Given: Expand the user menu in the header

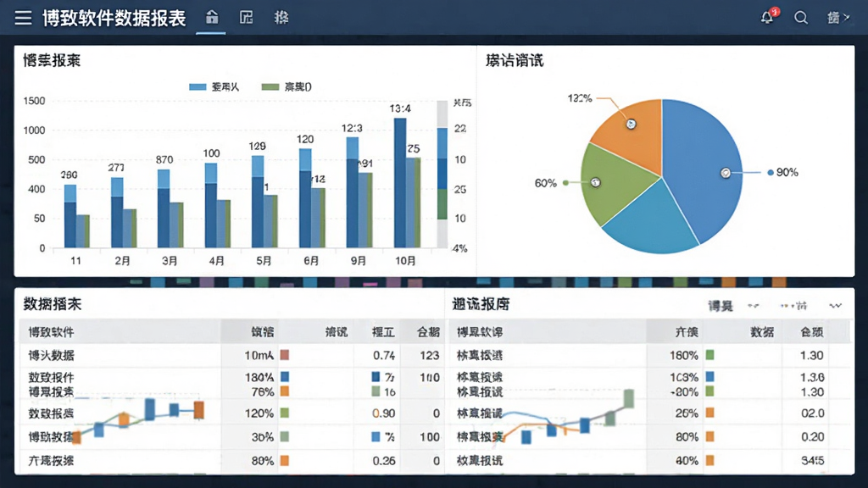Looking at the screenshot, I should [838, 18].
